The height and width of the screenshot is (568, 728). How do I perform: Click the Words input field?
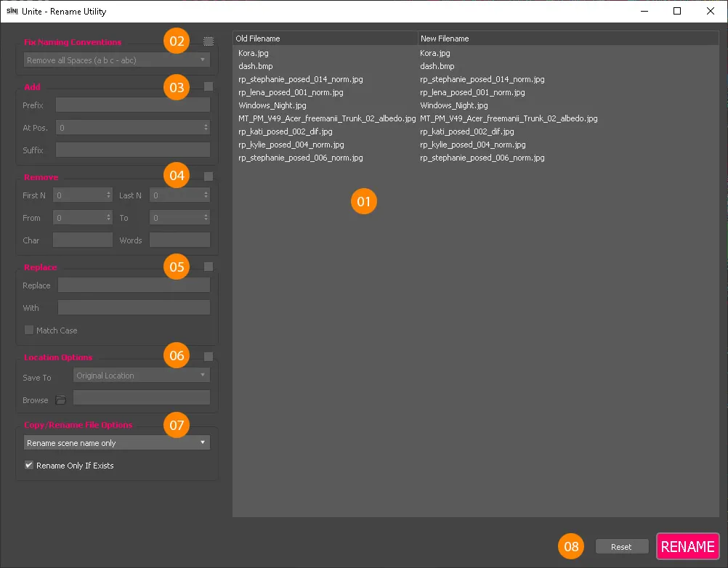pos(179,240)
